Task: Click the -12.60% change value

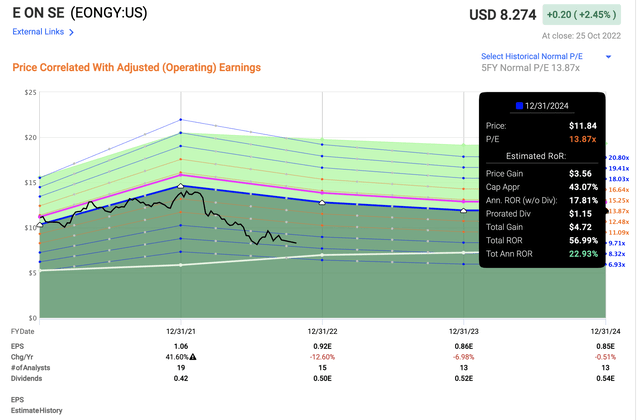Action: 322,357
